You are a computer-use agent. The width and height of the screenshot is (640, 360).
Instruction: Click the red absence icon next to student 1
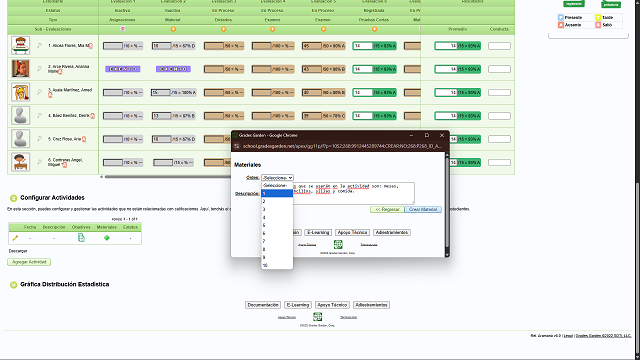[91, 46]
